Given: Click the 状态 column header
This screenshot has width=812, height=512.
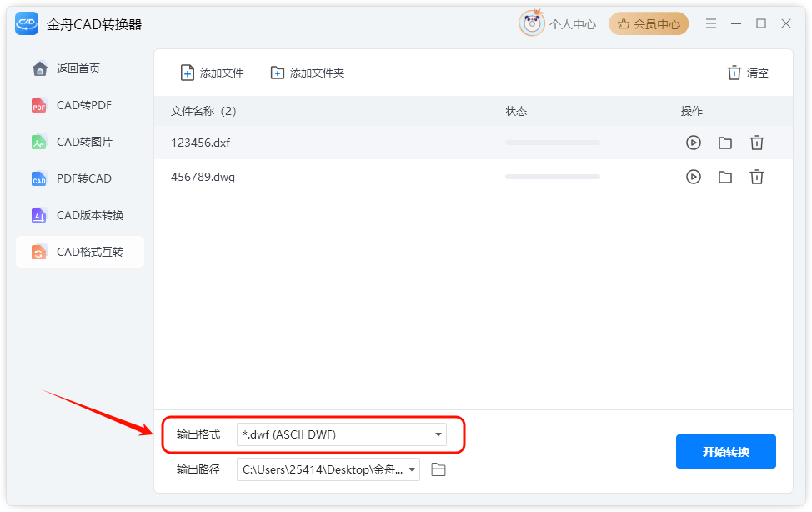Looking at the screenshot, I should coord(516,111).
